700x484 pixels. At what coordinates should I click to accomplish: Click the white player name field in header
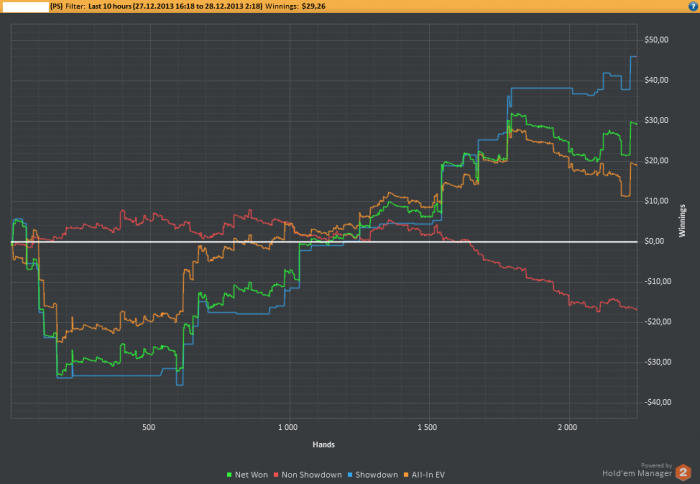25,7
